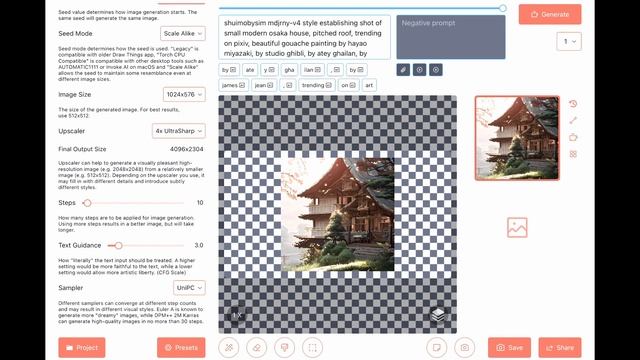Click the 'art' prompt token chip
The image size is (640, 360).
pos(369,85)
